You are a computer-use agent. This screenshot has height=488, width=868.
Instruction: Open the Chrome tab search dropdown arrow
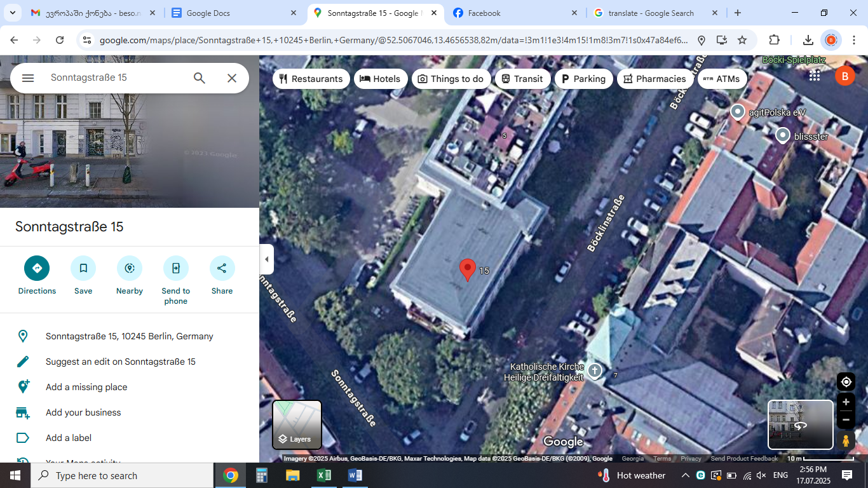(12, 13)
